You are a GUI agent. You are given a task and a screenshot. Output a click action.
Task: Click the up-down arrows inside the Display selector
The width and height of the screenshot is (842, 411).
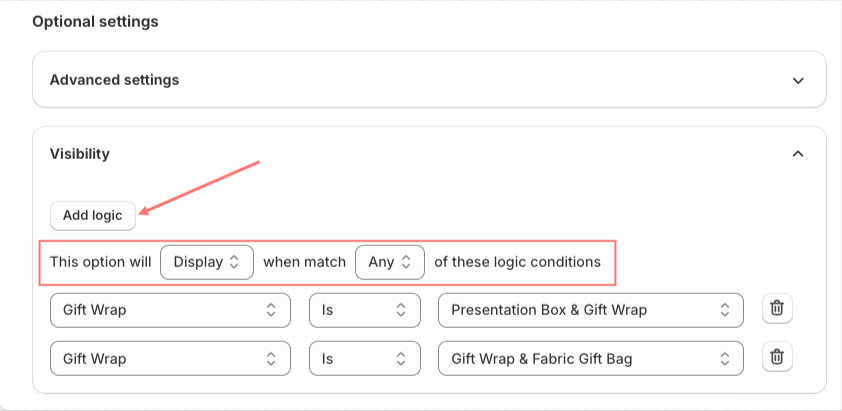(234, 262)
